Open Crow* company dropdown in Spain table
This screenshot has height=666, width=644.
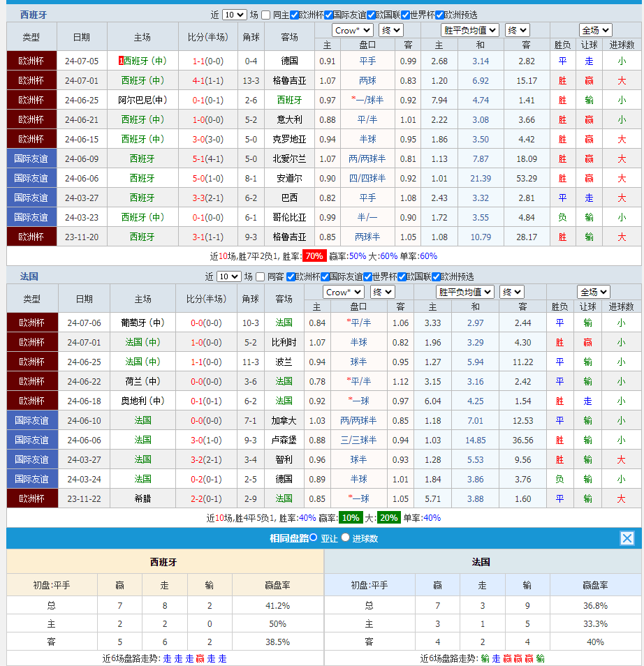(353, 30)
